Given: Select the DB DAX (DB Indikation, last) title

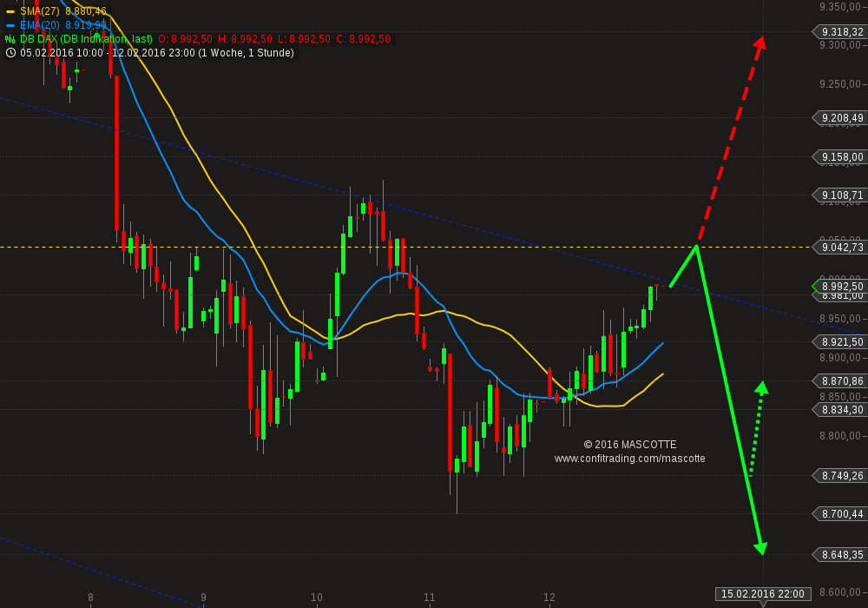Looking at the screenshot, I should click(x=86, y=39).
